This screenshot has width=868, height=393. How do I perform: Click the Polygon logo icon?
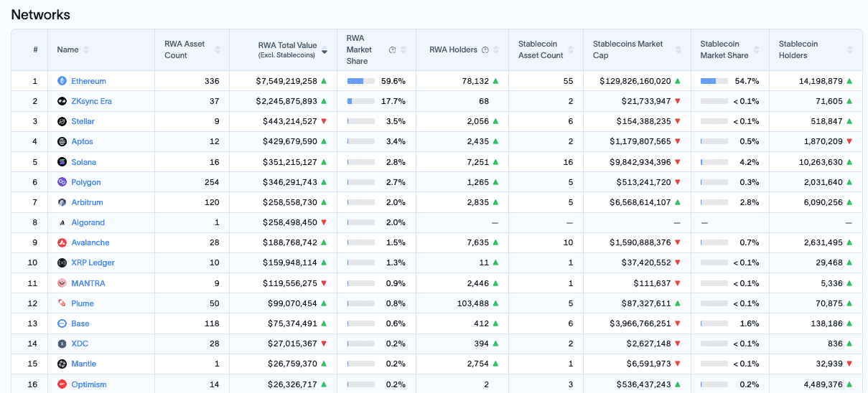62,182
